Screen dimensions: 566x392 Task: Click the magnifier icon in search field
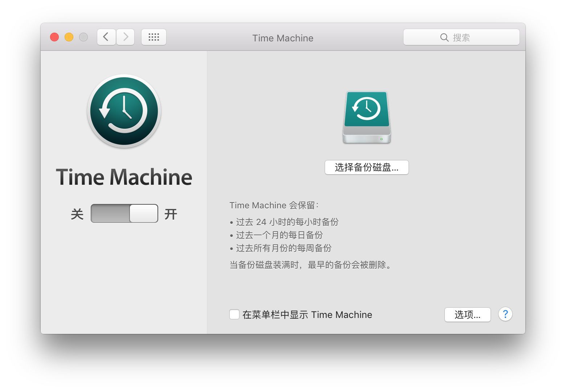click(444, 37)
